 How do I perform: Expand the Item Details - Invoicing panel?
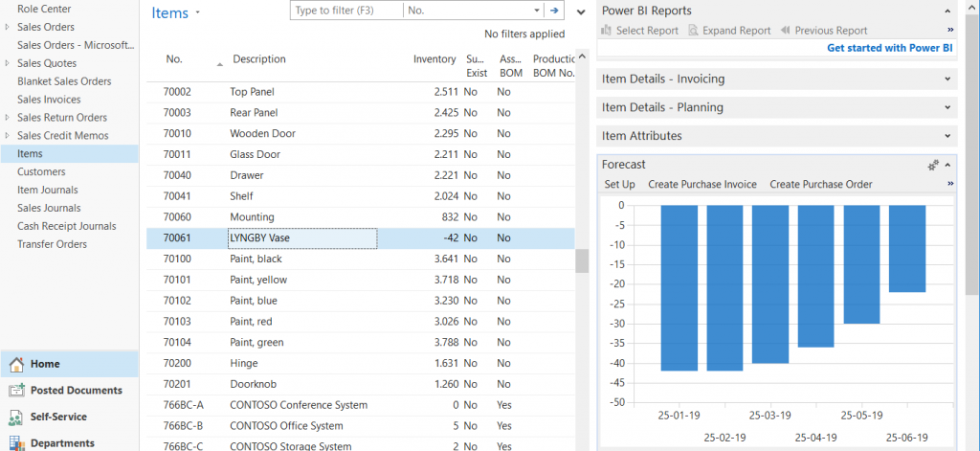point(947,79)
